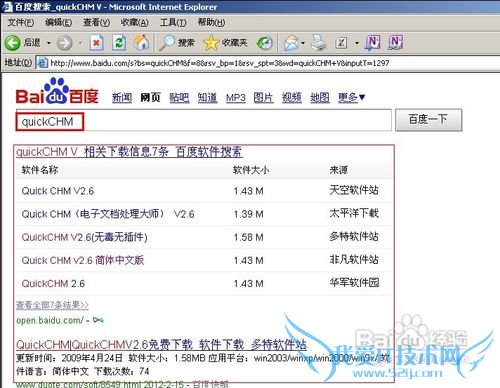
Task: Open Quick CHM(电子文档处理大师) V2.6 link
Action: click(x=108, y=214)
